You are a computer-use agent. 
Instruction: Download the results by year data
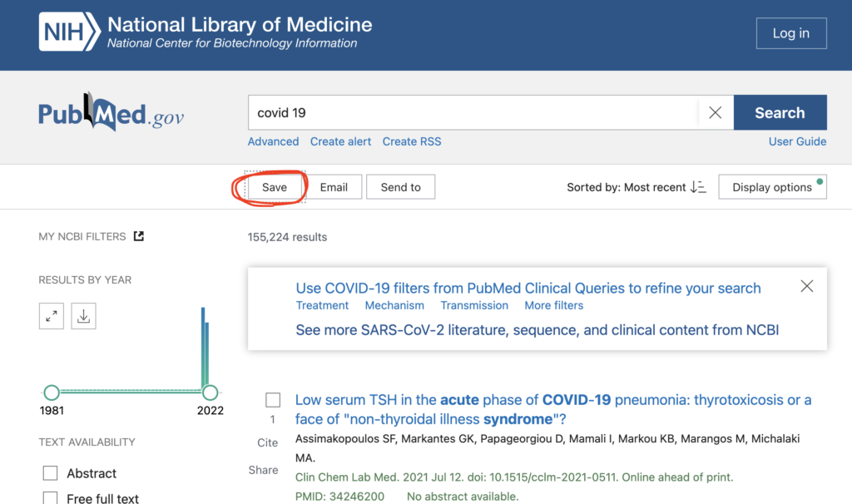click(x=84, y=316)
